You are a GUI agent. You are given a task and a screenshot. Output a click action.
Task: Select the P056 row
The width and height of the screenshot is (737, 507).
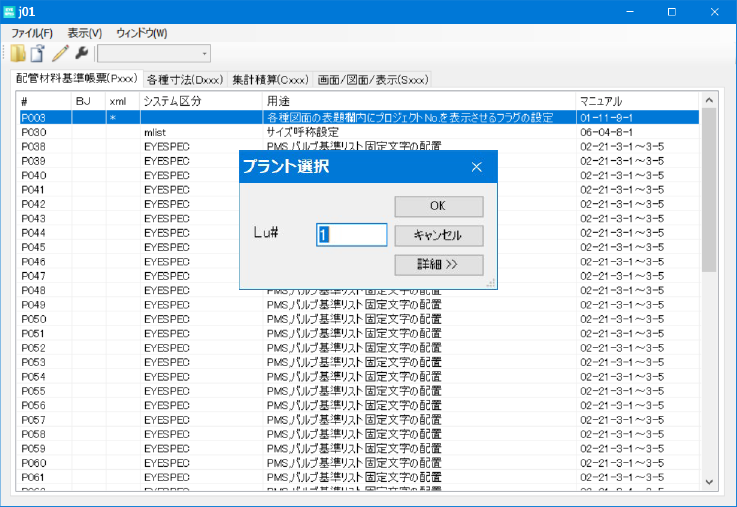click(359, 405)
